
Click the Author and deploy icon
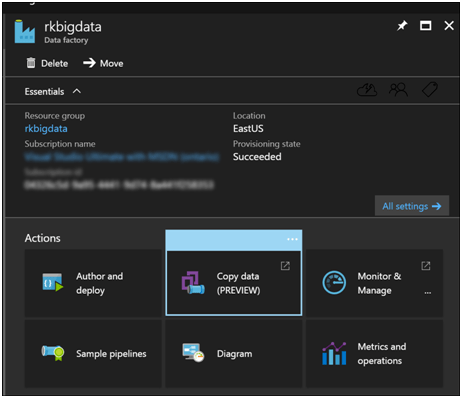tap(53, 283)
